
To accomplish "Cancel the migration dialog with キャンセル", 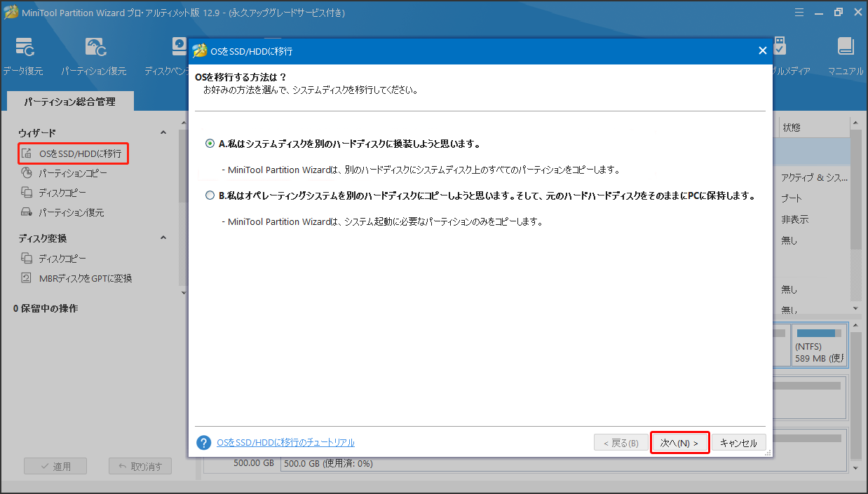I will [x=739, y=442].
